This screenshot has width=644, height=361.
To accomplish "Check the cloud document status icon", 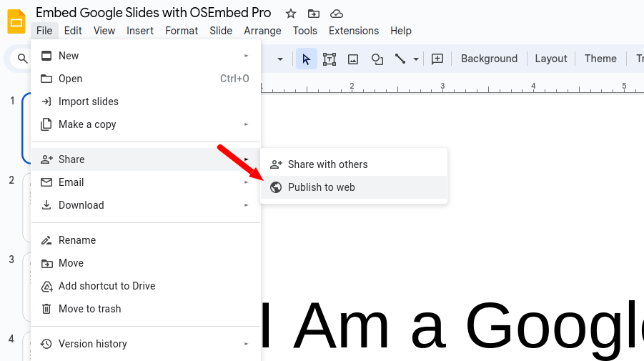I will point(337,14).
